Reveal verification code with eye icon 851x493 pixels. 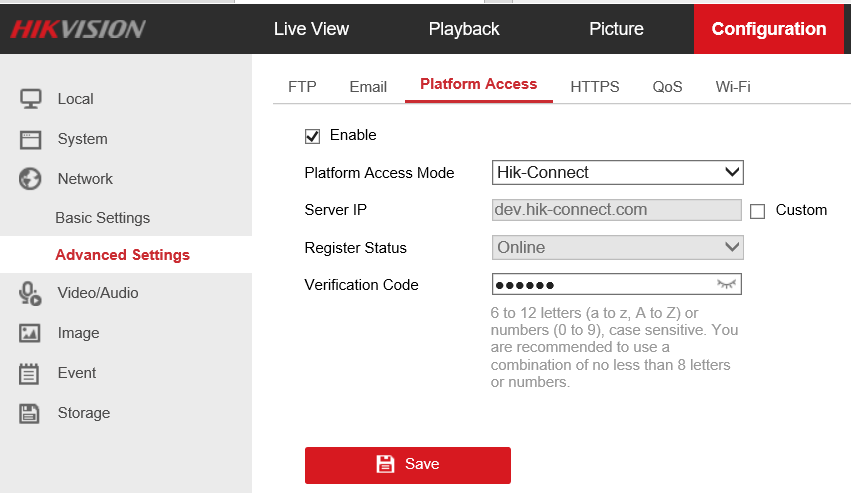[726, 285]
